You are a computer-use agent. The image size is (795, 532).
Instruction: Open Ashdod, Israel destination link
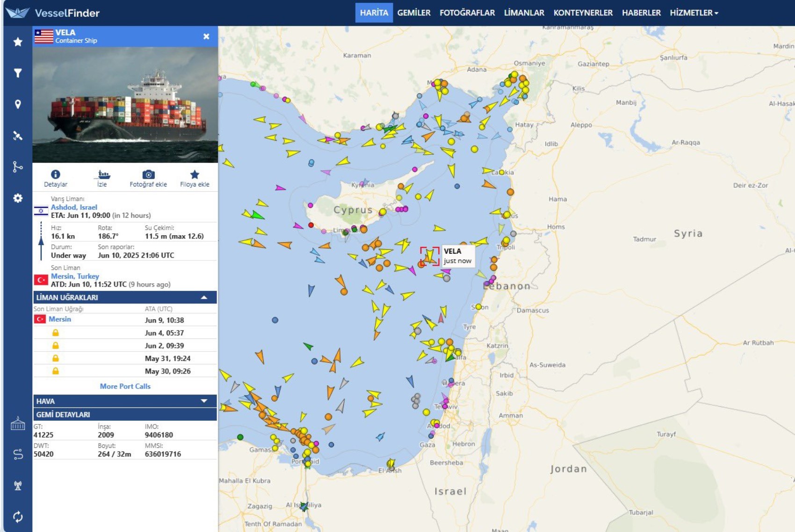74,207
